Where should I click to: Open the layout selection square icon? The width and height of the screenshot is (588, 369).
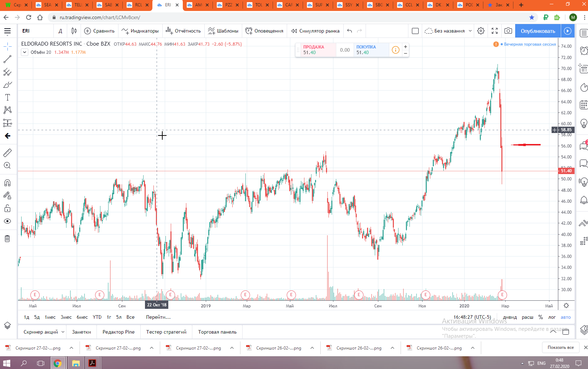coord(415,31)
